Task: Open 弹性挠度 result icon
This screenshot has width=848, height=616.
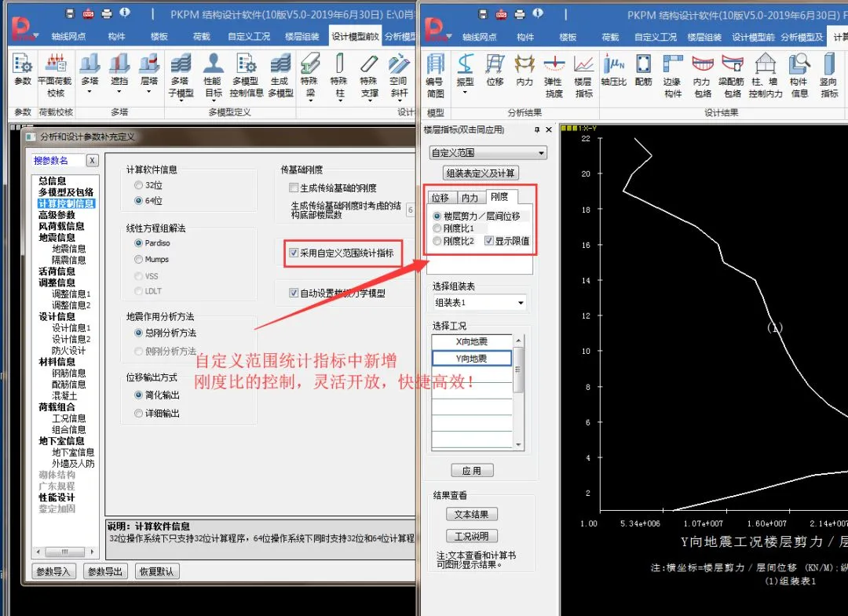Action: (554, 75)
